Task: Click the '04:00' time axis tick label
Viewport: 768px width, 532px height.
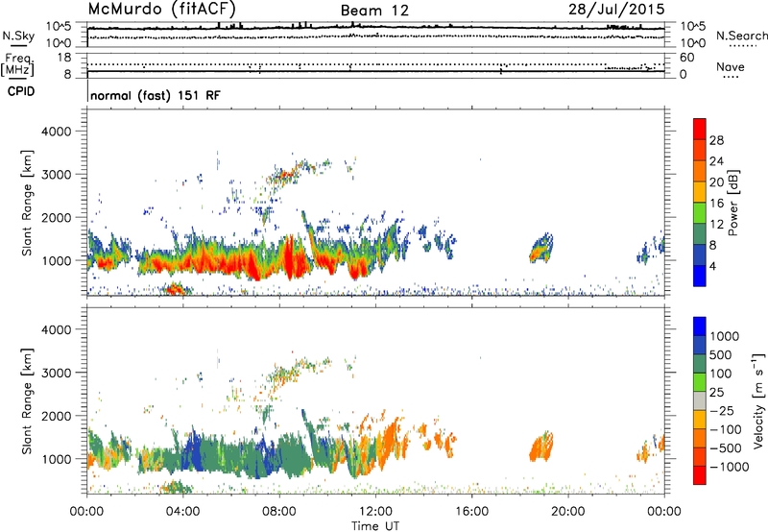Action: click(x=182, y=512)
